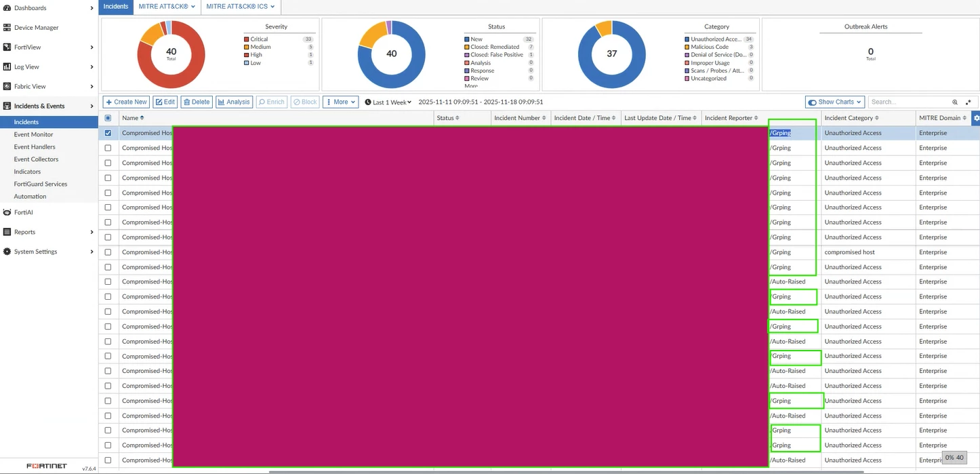
Task: Toggle Low severity in chart legend
Action: [255, 63]
